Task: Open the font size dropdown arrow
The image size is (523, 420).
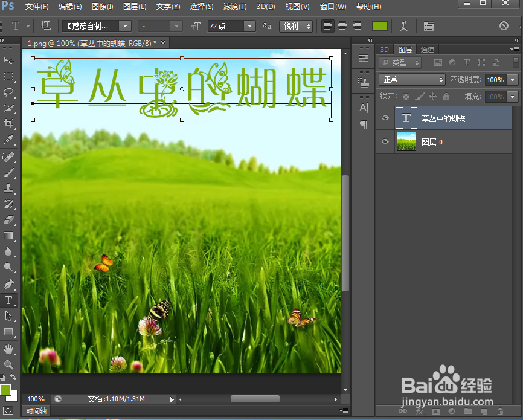Action: click(x=249, y=26)
